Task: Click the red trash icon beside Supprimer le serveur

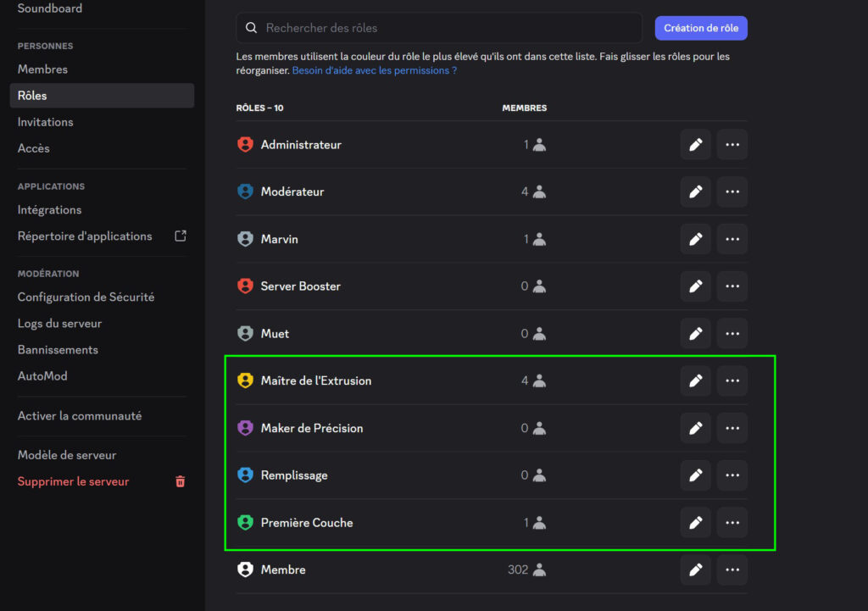Action: tap(180, 481)
